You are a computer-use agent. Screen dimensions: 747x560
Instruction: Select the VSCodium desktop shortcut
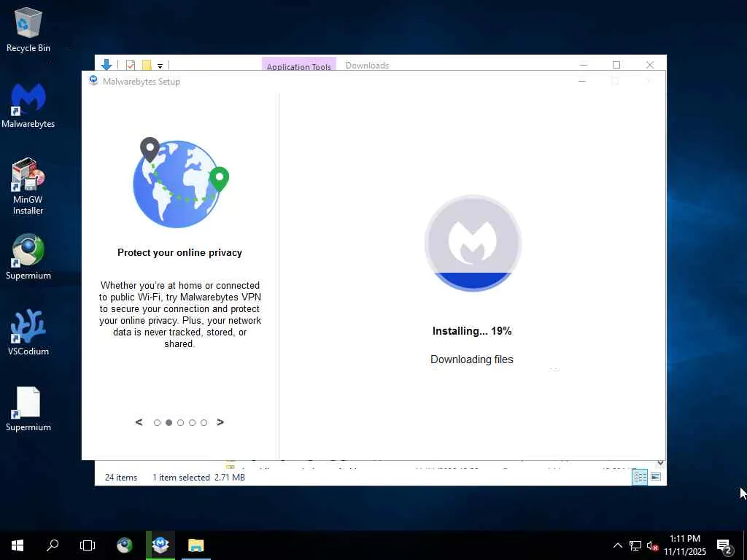[28, 332]
